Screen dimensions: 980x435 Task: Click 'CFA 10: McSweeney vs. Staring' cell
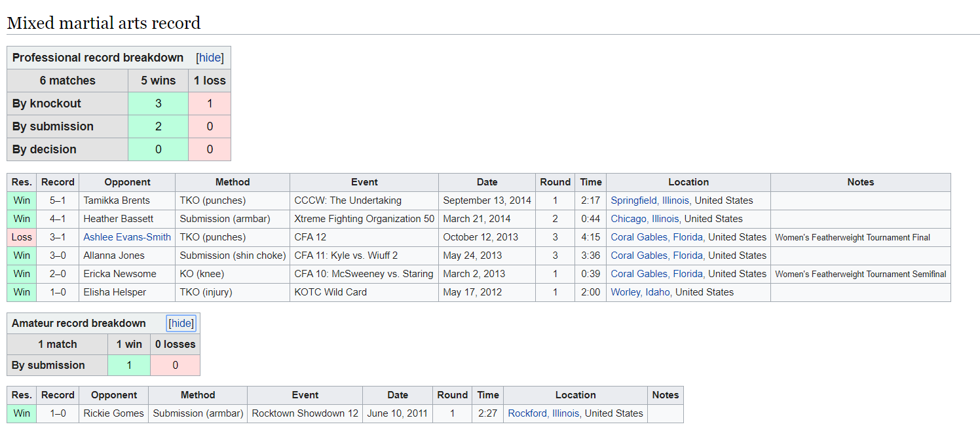point(364,274)
